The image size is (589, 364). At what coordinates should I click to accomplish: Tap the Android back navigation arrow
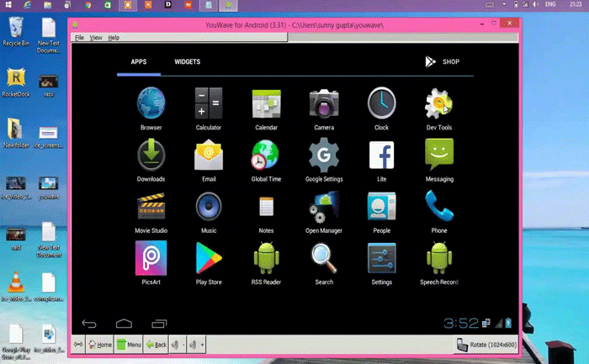pyautogui.click(x=89, y=324)
